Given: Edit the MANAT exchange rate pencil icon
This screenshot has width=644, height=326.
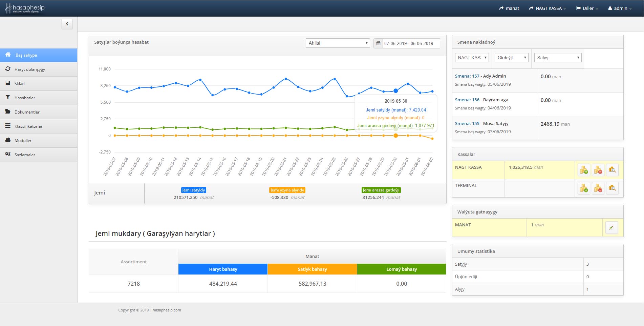Looking at the screenshot, I should coord(611,227).
